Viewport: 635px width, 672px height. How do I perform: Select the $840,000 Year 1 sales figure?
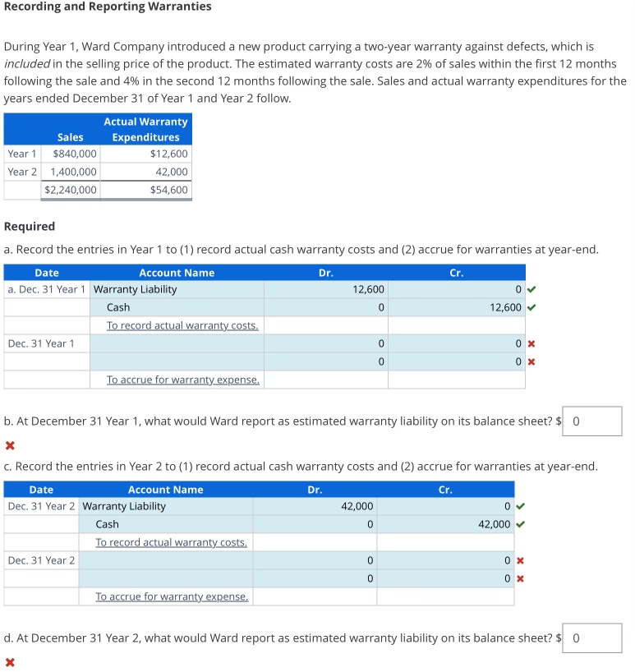(71, 154)
